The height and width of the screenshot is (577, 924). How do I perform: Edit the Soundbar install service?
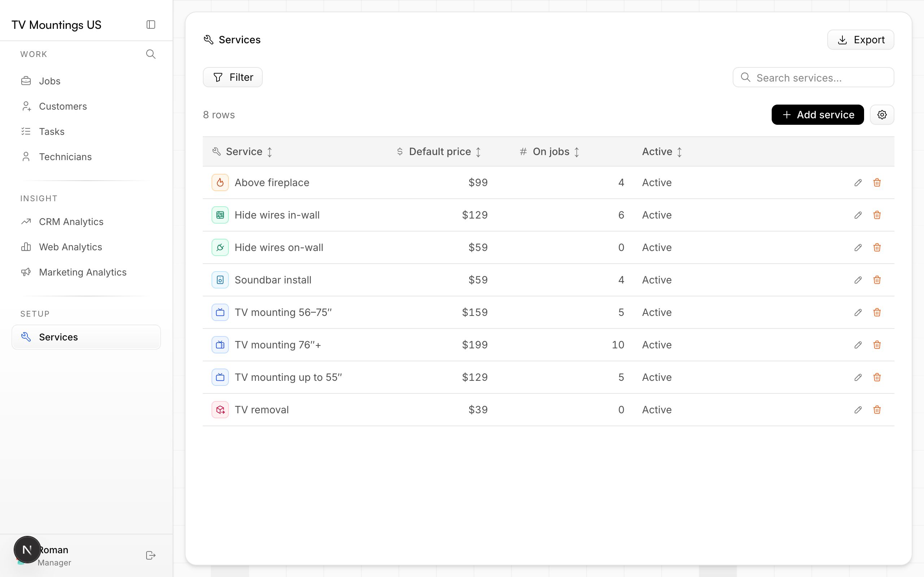pyautogui.click(x=858, y=280)
